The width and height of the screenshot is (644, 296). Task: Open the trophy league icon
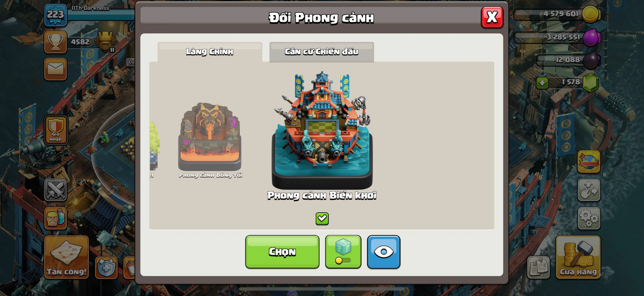click(x=55, y=42)
